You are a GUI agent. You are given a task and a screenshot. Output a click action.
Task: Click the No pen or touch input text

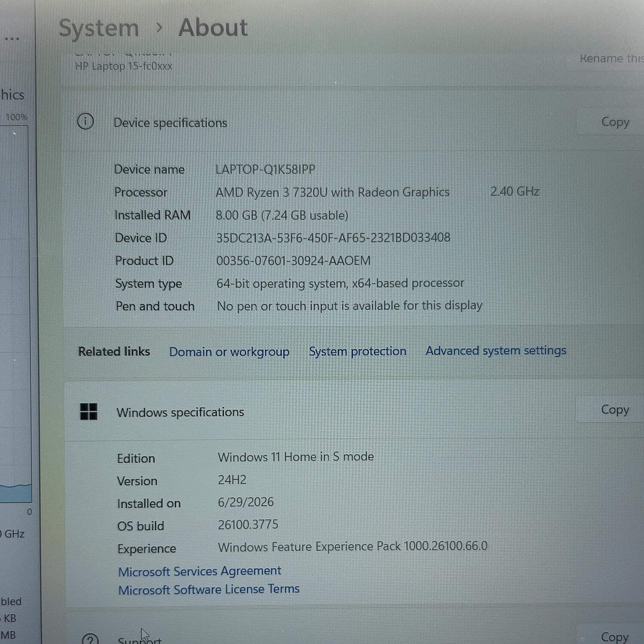tap(349, 306)
